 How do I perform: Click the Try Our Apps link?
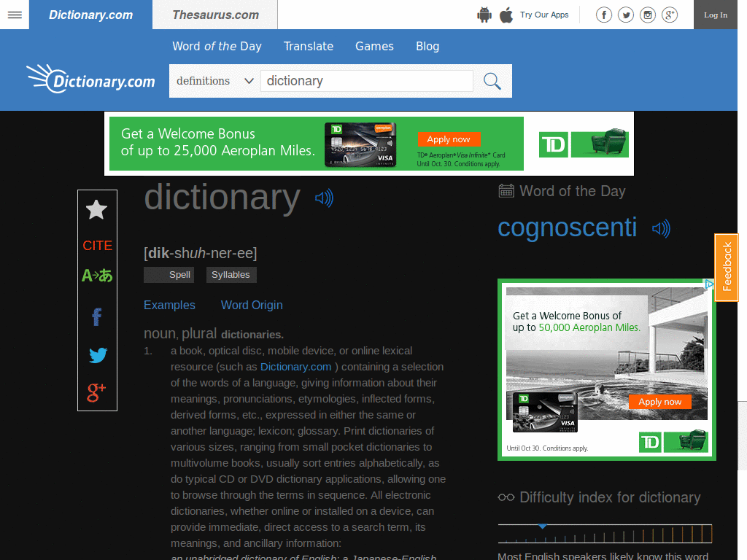pos(544,15)
